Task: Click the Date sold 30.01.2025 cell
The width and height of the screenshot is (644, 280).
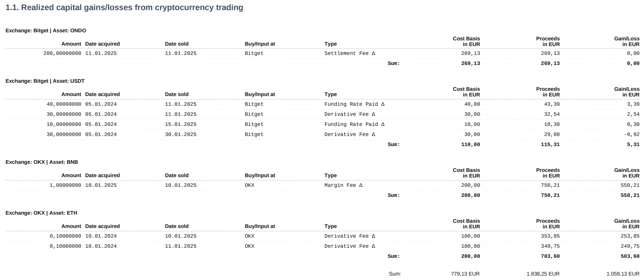Action: click(x=180, y=134)
